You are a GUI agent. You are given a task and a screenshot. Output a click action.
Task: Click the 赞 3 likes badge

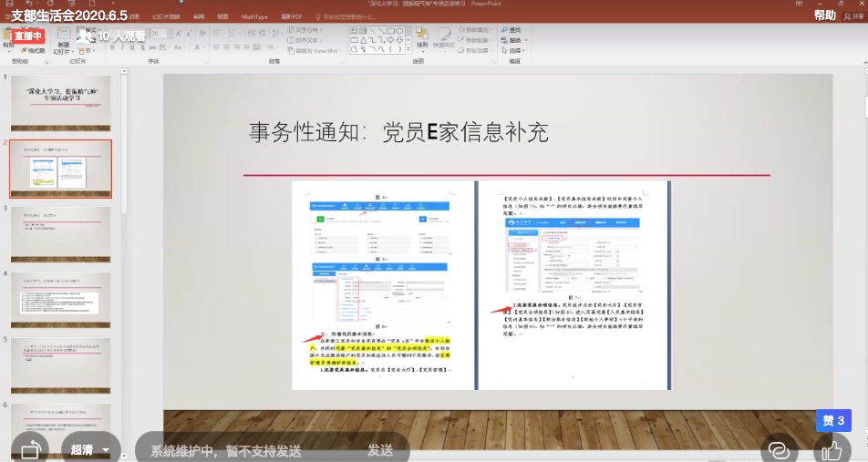(x=833, y=420)
